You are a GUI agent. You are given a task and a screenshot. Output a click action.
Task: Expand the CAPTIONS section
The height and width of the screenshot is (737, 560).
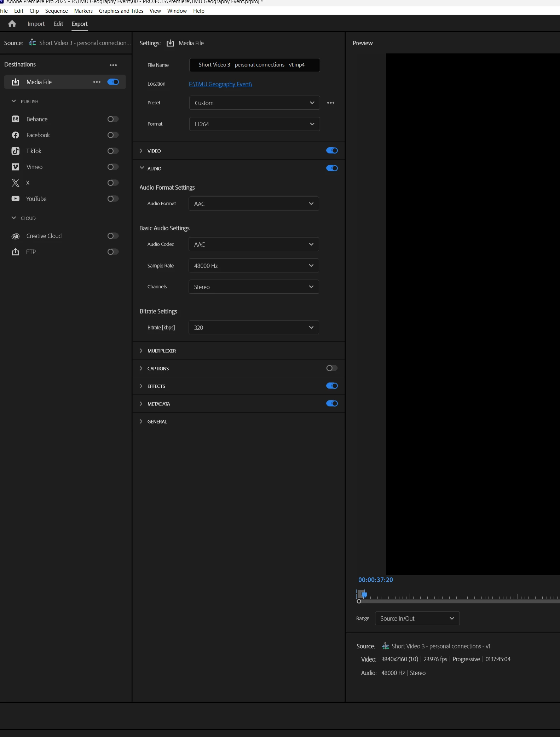coord(141,368)
